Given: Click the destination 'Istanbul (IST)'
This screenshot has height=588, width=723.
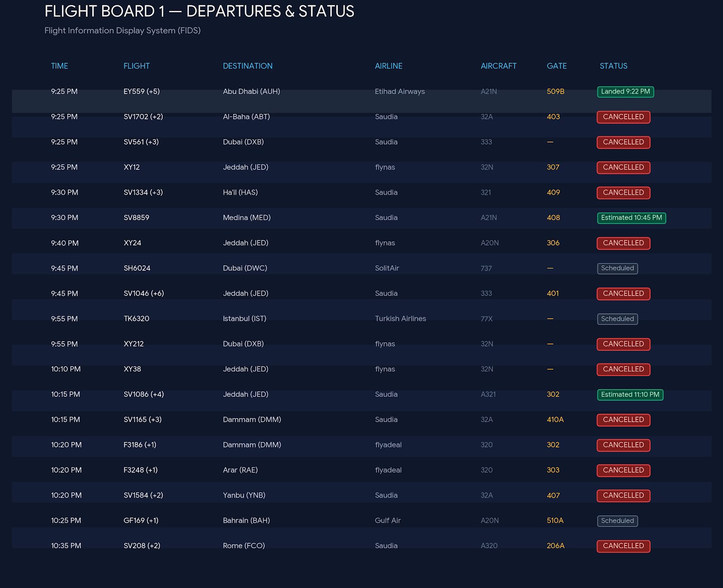Looking at the screenshot, I should tap(244, 319).
